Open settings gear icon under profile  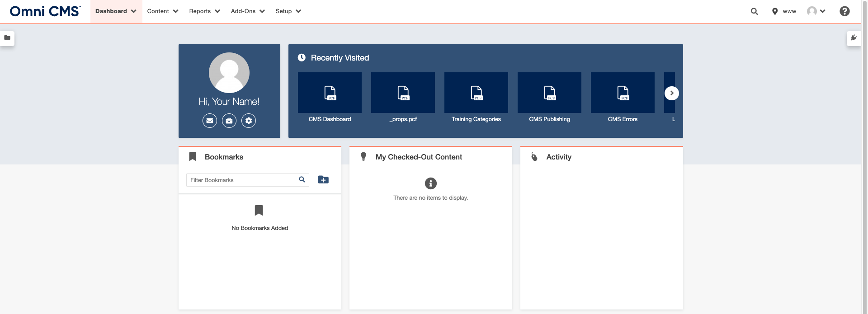(249, 121)
